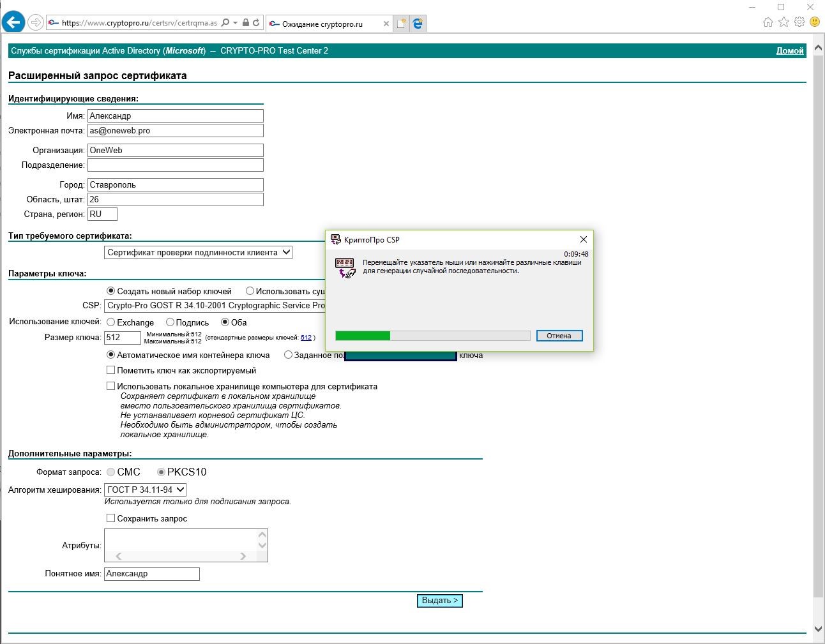Click the Microsoft Edge icon next to tabs
The height and width of the screenshot is (644, 825).
click(418, 24)
